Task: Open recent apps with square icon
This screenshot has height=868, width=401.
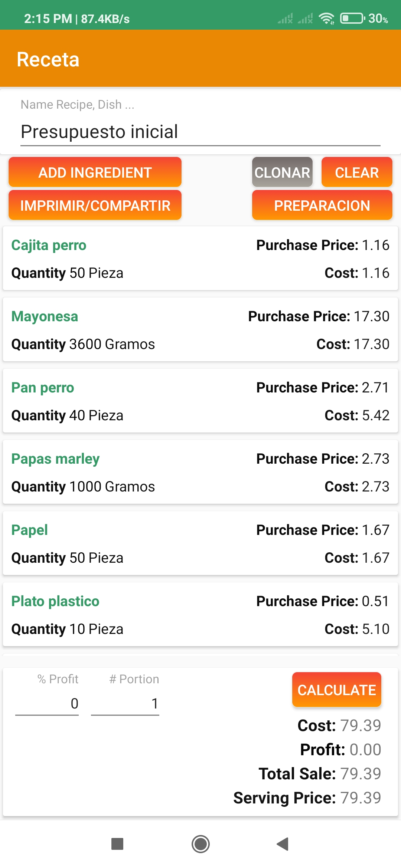Action: [117, 844]
